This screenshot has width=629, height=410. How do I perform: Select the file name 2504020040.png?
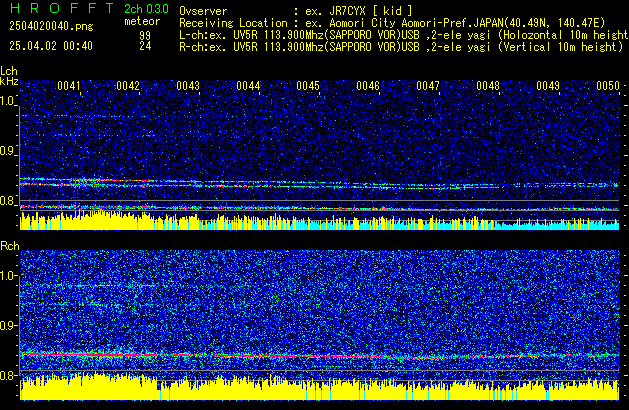pyautogui.click(x=51, y=26)
